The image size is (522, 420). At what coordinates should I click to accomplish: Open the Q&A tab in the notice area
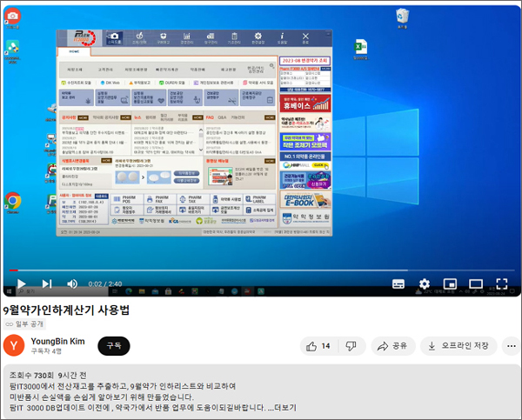pyautogui.click(x=222, y=117)
